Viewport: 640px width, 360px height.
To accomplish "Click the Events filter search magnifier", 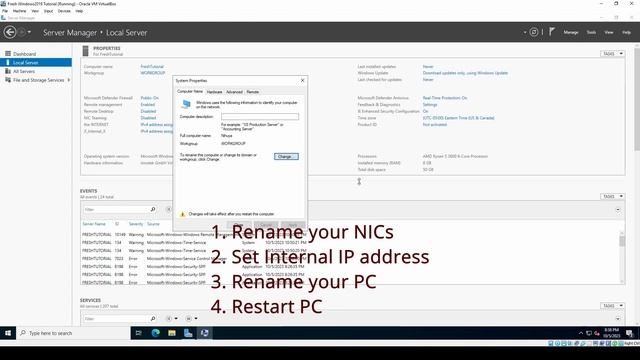I will pyautogui.click(x=153, y=209).
